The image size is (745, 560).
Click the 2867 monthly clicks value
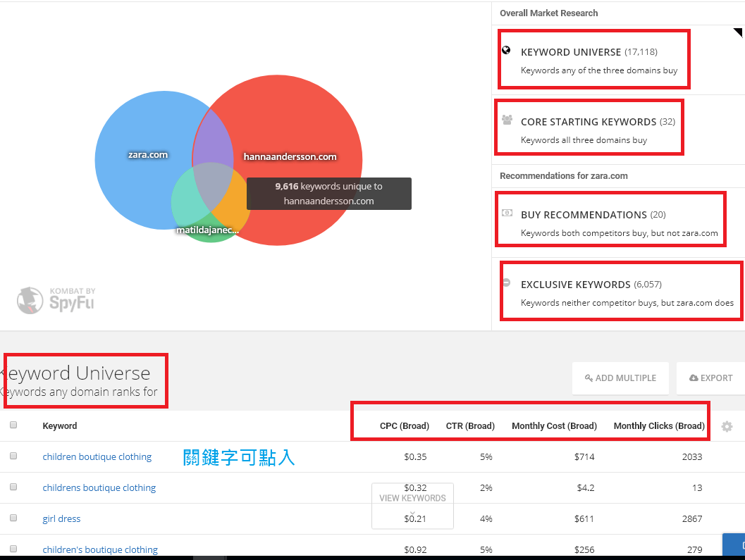tap(692, 518)
